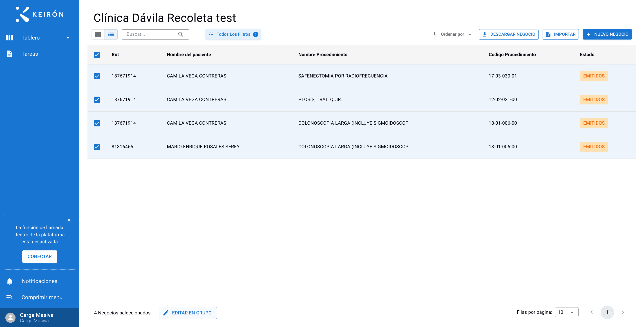Click procedure code 17-03-030-01

coord(503,76)
